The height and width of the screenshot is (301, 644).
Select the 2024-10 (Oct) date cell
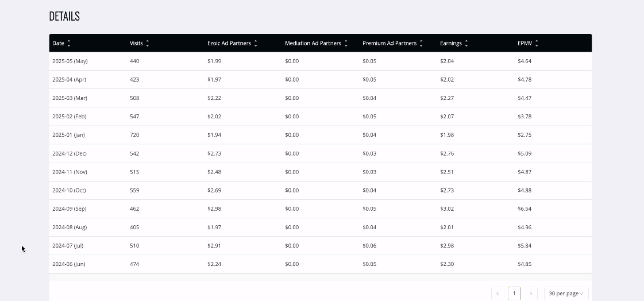click(69, 191)
